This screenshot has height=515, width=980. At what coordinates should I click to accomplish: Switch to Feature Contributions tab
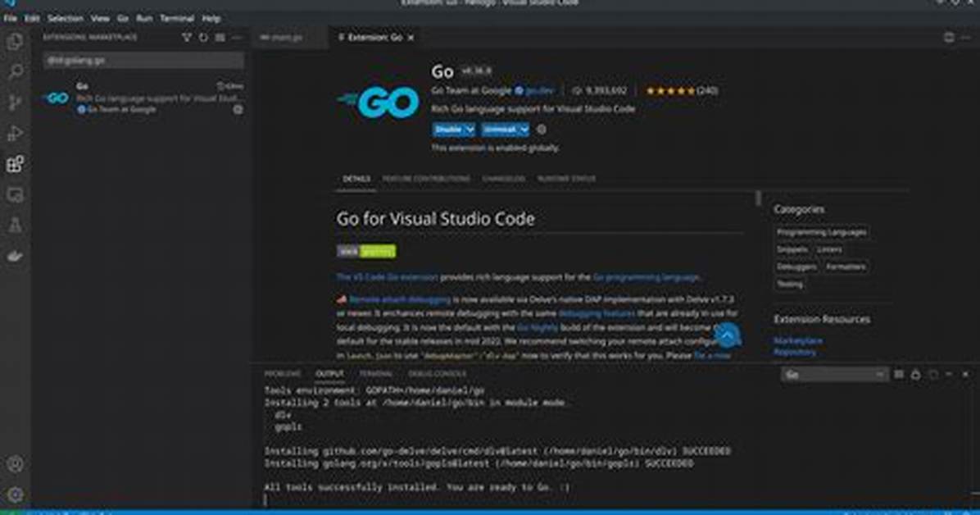(x=426, y=179)
